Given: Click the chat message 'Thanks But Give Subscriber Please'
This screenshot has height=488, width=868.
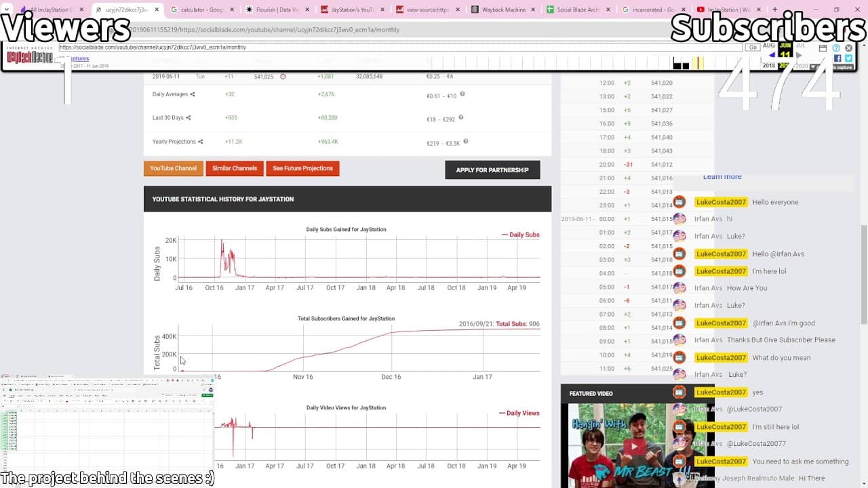Looking at the screenshot, I should tap(781, 340).
